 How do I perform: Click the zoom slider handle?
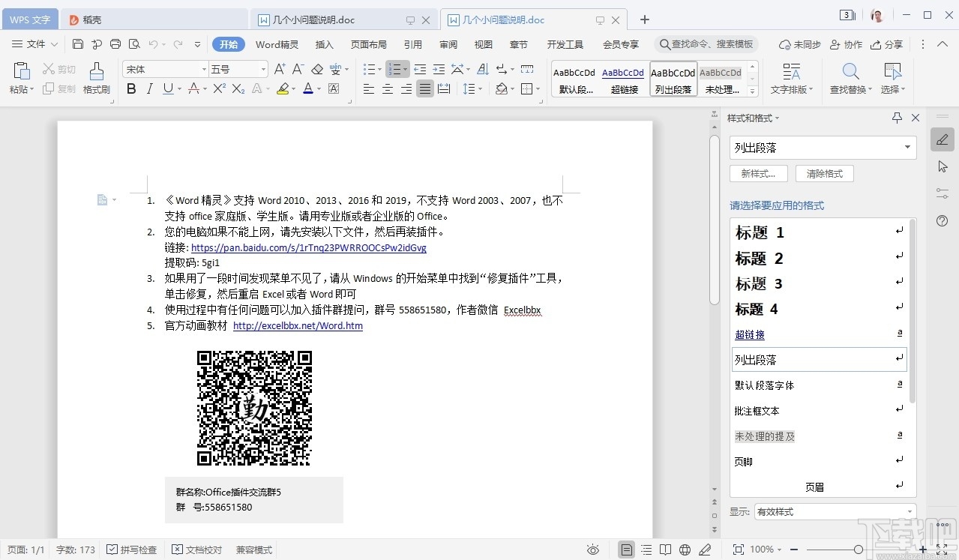[859, 550]
